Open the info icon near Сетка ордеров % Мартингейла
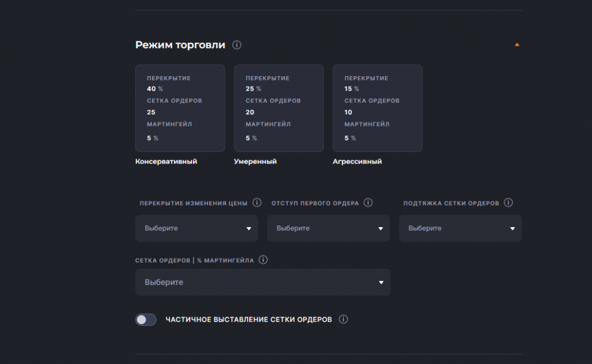Screen dimensions: 592x364 (x=263, y=260)
